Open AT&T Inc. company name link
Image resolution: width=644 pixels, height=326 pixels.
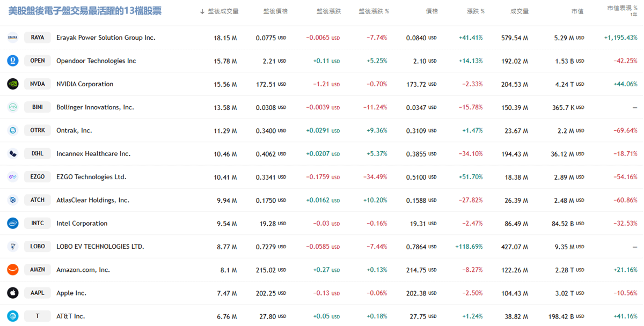pos(70,316)
